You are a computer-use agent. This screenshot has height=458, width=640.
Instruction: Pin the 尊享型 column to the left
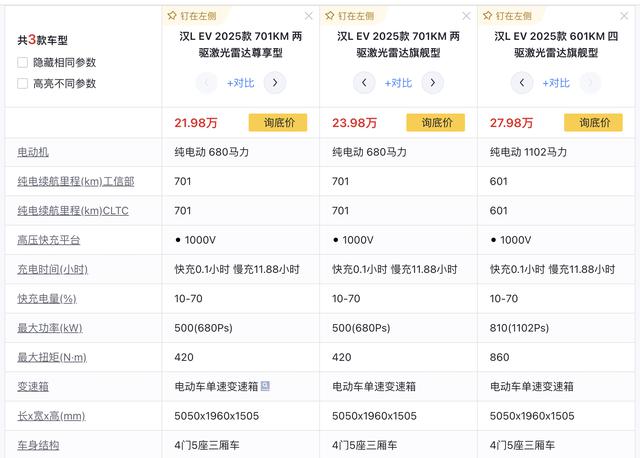click(x=192, y=16)
